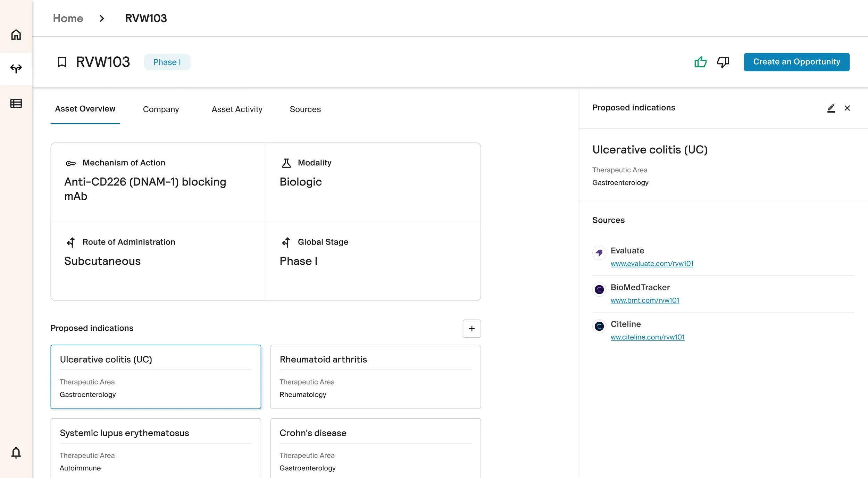Navigate to Home breadcrumb

[x=68, y=18]
